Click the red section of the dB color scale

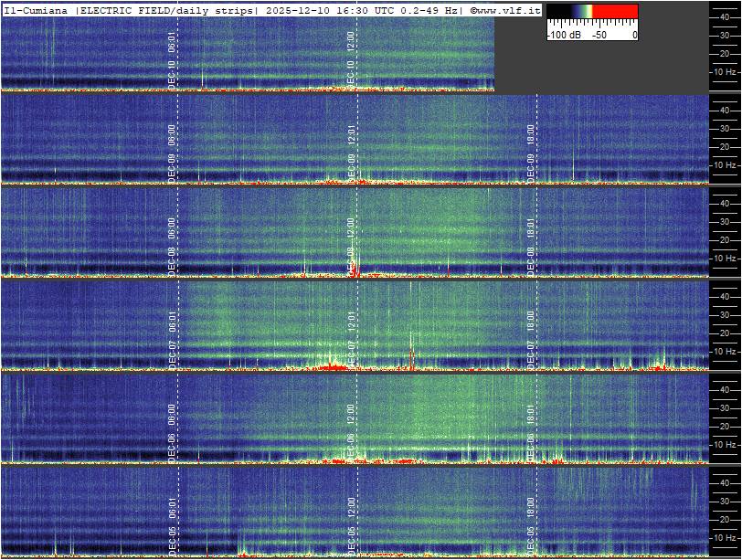pos(616,12)
